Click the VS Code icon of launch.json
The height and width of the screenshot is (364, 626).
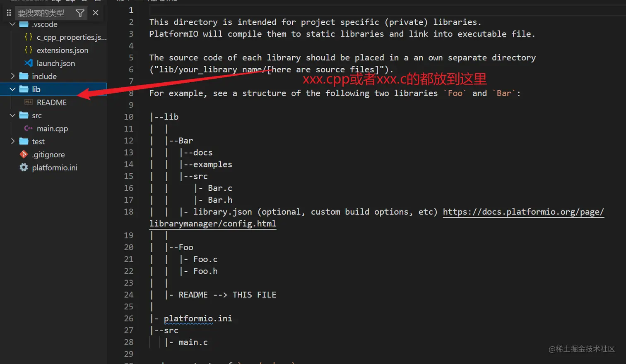(x=28, y=63)
